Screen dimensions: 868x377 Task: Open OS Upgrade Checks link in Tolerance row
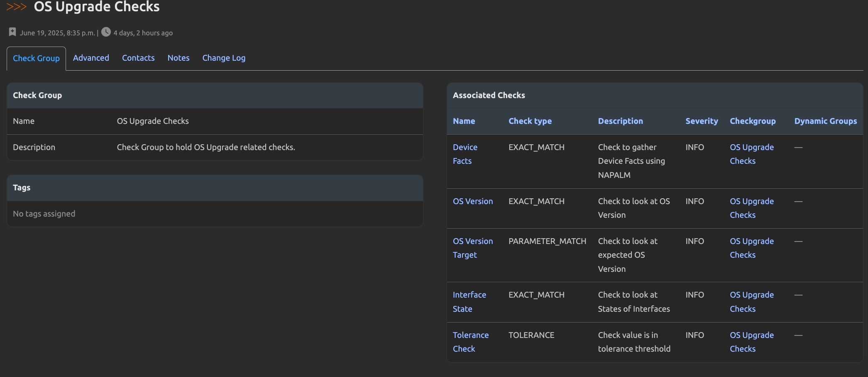click(x=751, y=342)
